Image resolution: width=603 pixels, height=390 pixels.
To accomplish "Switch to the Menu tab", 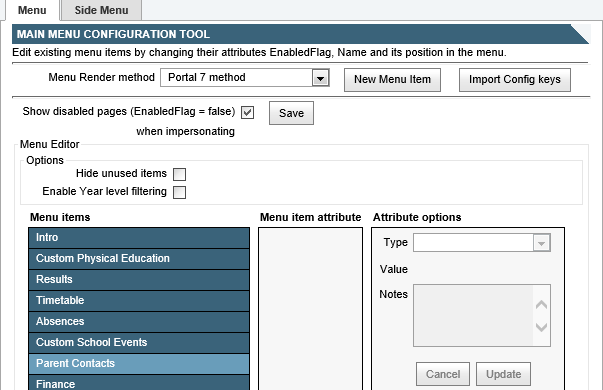I will click(32, 10).
